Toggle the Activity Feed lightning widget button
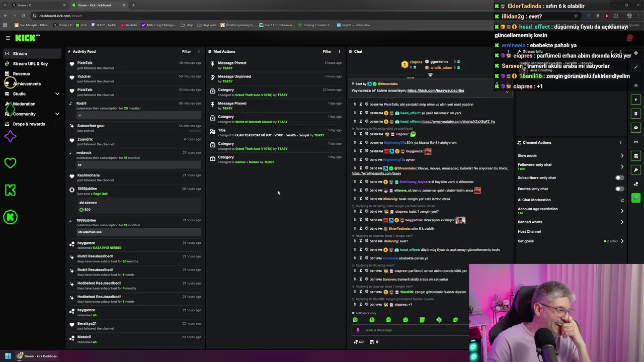644x362 pixels. point(636,100)
